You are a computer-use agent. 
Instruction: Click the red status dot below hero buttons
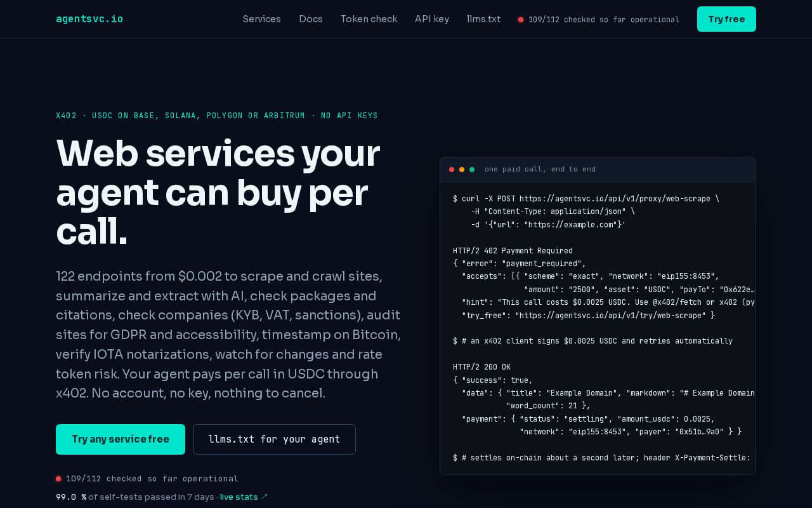coord(58,479)
